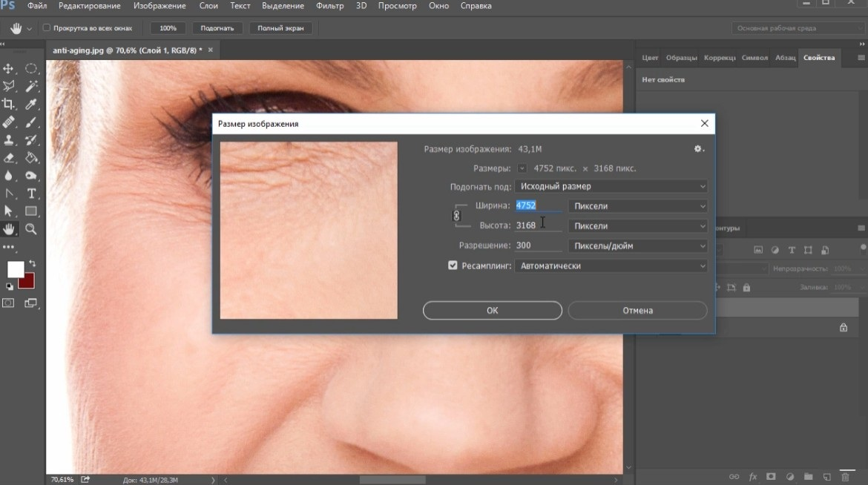
Task: Select the Path Selection tool
Action: [8, 211]
